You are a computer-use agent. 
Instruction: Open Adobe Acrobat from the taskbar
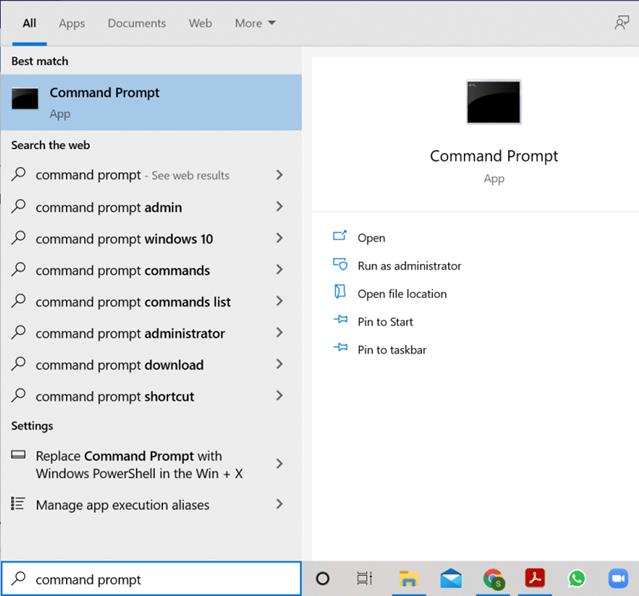click(x=535, y=578)
